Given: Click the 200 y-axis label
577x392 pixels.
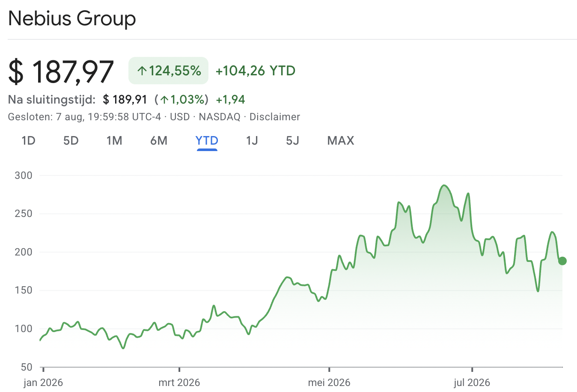Looking at the screenshot, I should (24, 252).
